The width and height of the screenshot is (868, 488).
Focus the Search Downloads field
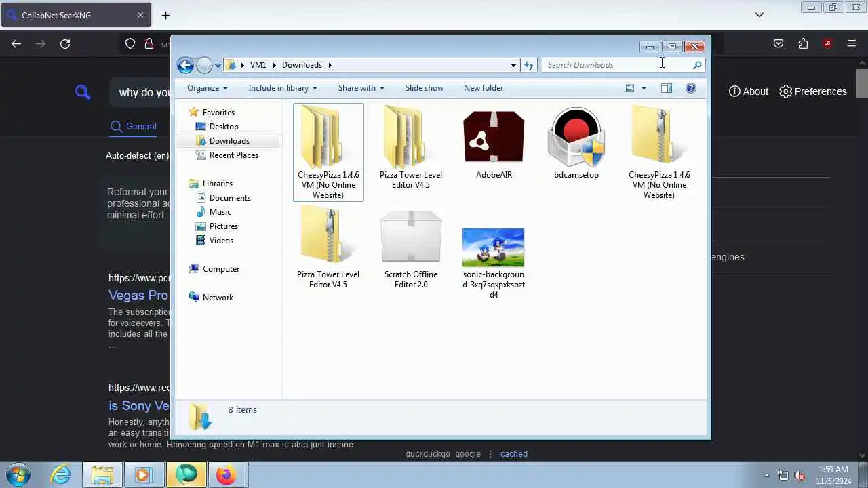pos(617,65)
